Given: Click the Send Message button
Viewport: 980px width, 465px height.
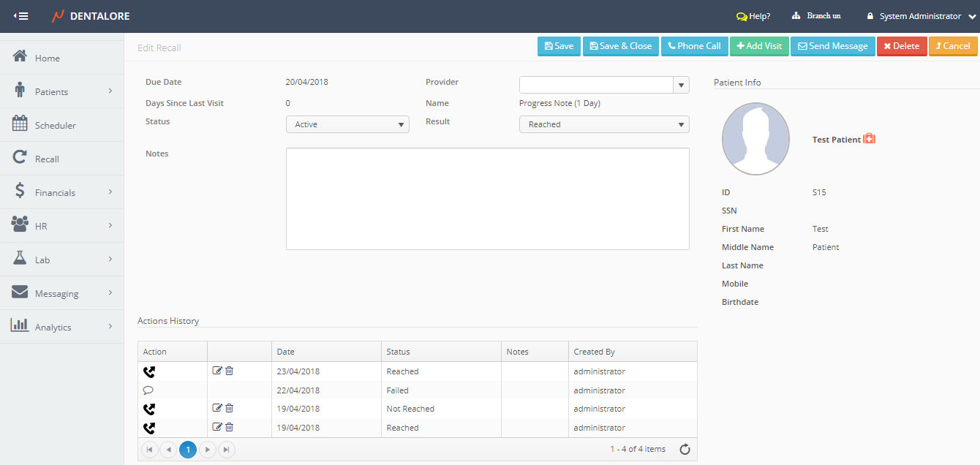Looking at the screenshot, I should [x=832, y=46].
